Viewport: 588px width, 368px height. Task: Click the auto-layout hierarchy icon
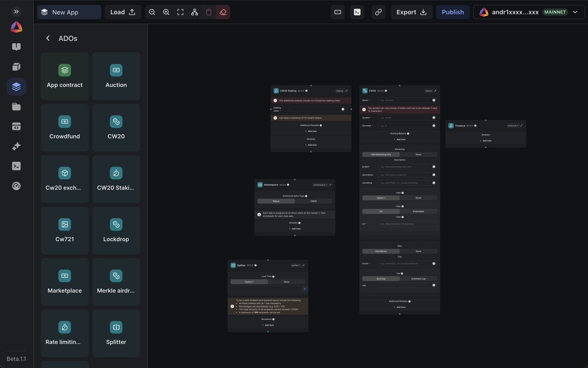click(194, 12)
